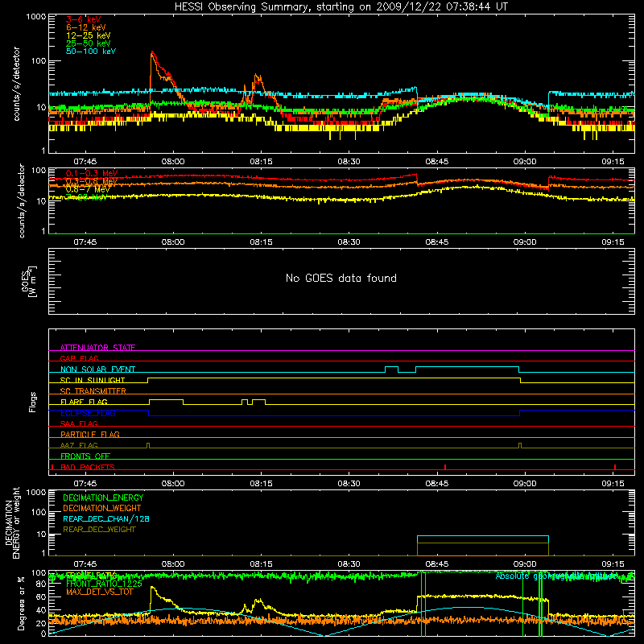Select the GAP_FLAG label
644x644 pixels.
point(79,358)
